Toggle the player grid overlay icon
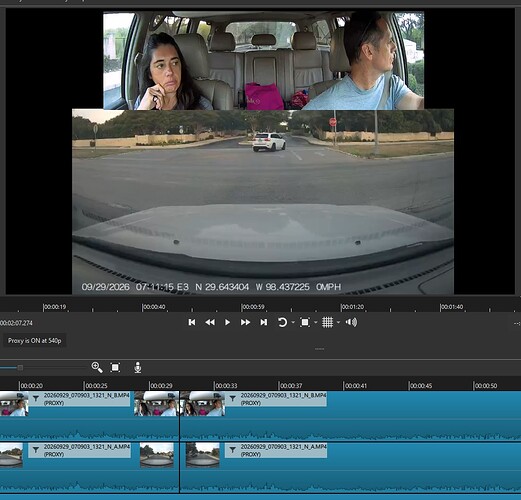Image resolution: width=521 pixels, height=500 pixels. tap(327, 322)
